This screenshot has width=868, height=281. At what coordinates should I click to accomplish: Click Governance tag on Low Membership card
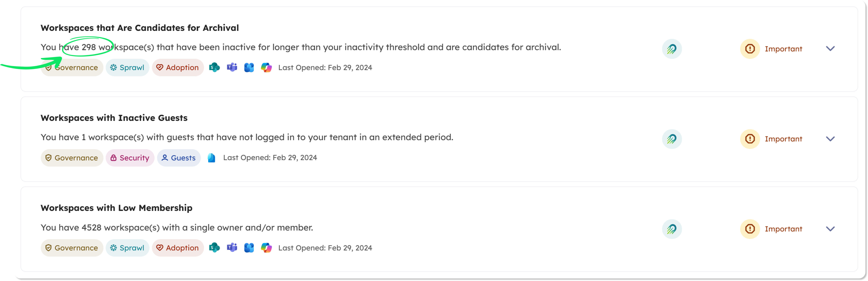72,248
